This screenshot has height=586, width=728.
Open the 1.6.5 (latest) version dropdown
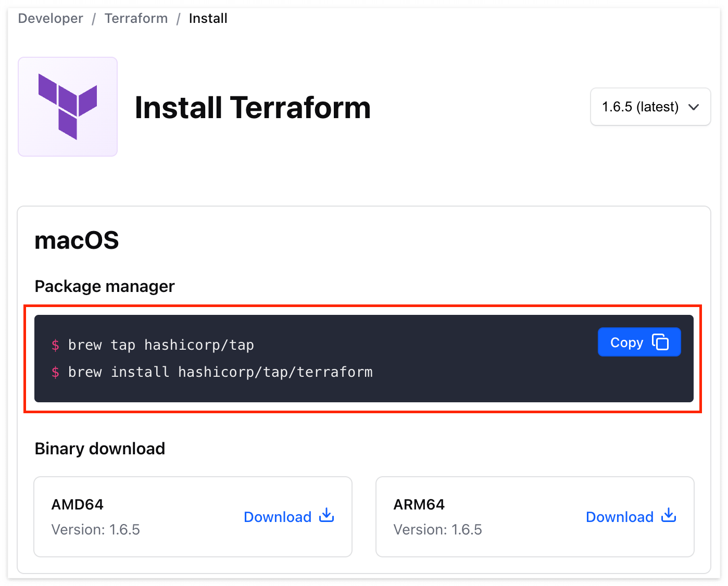[x=650, y=107]
